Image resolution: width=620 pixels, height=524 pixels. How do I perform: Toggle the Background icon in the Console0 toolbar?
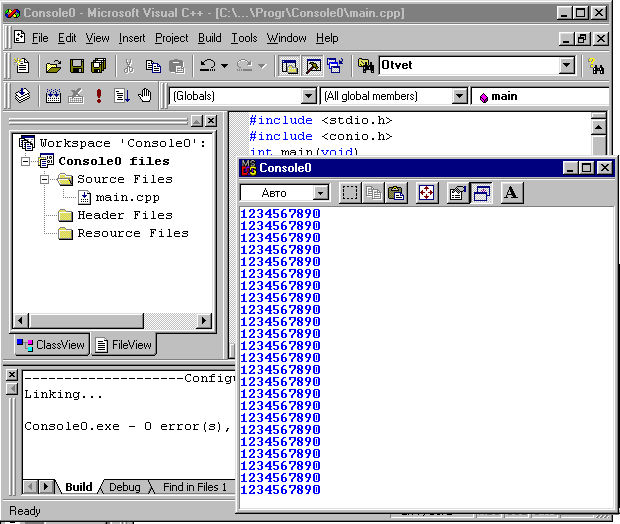[482, 193]
